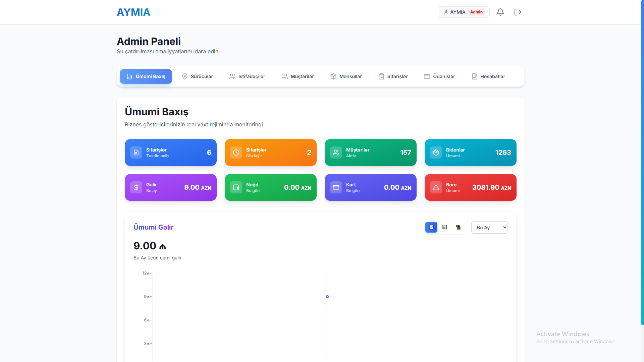The height and width of the screenshot is (362, 644).
Task: Click the 3081.90 AZN debt value
Action: coord(492,187)
